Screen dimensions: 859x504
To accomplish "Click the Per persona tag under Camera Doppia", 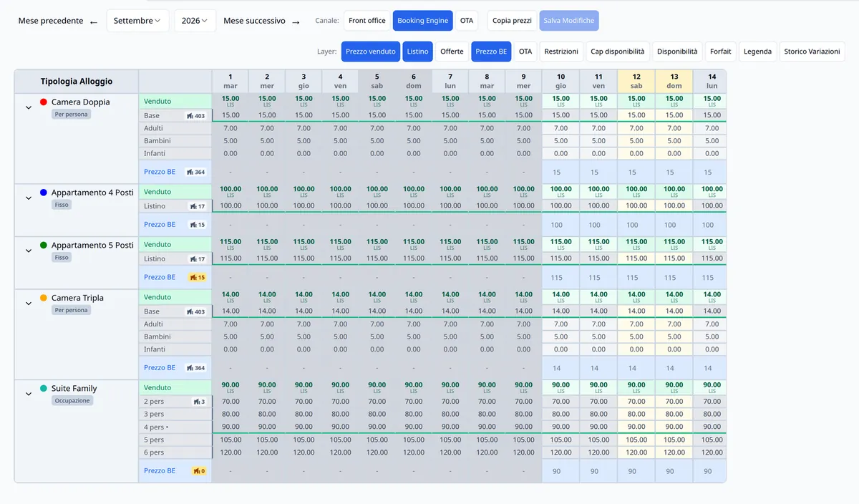I will (x=71, y=115).
